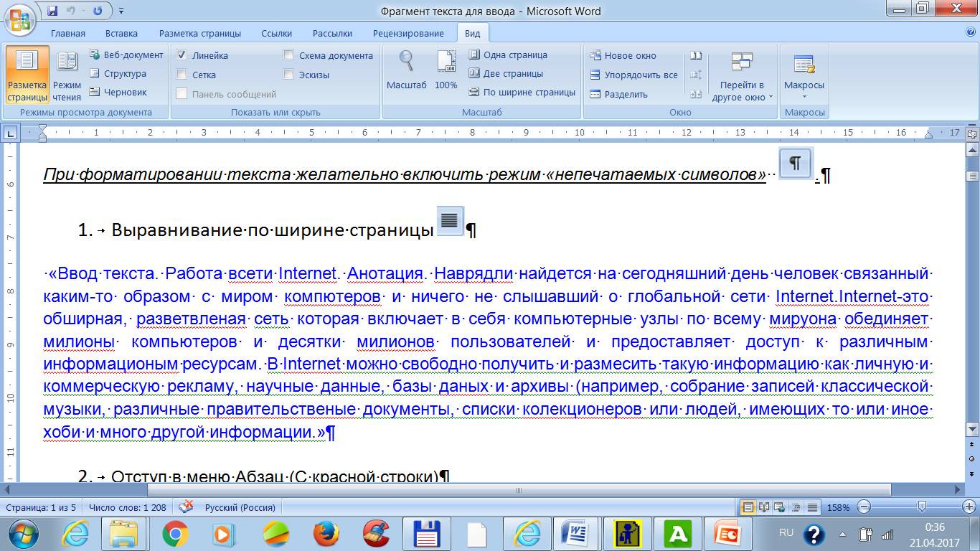Open Перейти в другое окно dropdown
This screenshot has height=551, width=980.
(x=743, y=77)
